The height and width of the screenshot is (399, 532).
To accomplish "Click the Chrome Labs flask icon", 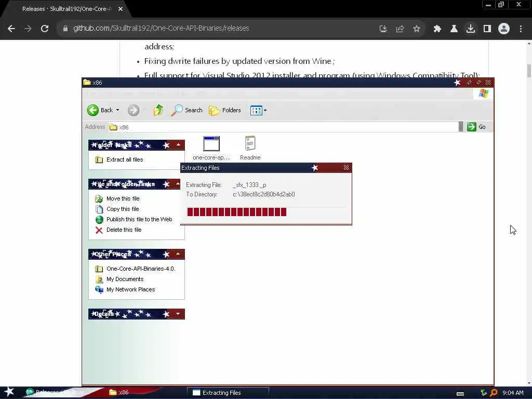I will pyautogui.click(x=454, y=29).
